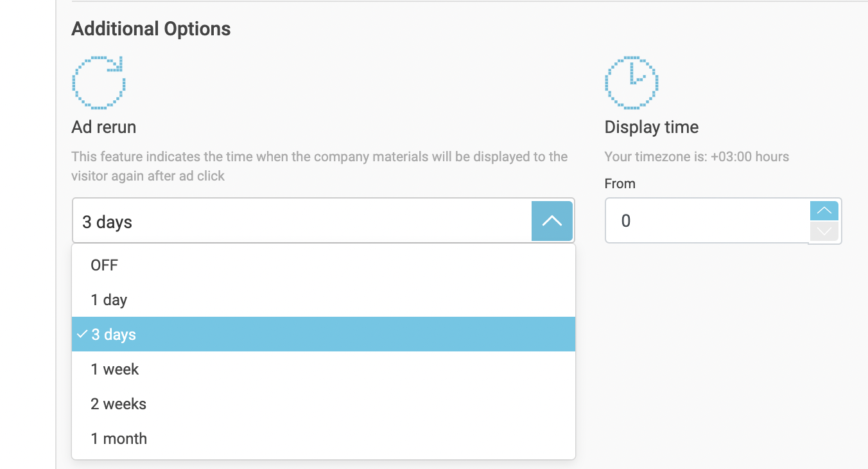
Task: Click the checkmark beside the selected option
Action: click(x=82, y=334)
